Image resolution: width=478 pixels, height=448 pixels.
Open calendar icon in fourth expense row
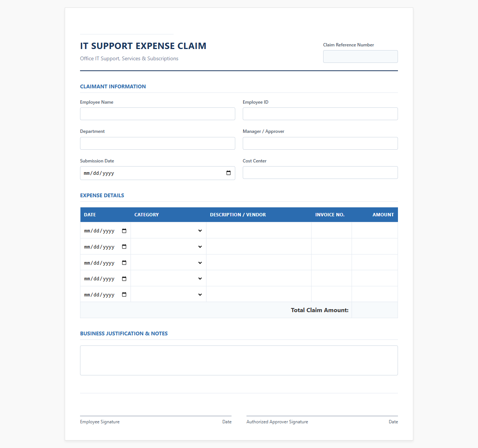coord(124,278)
